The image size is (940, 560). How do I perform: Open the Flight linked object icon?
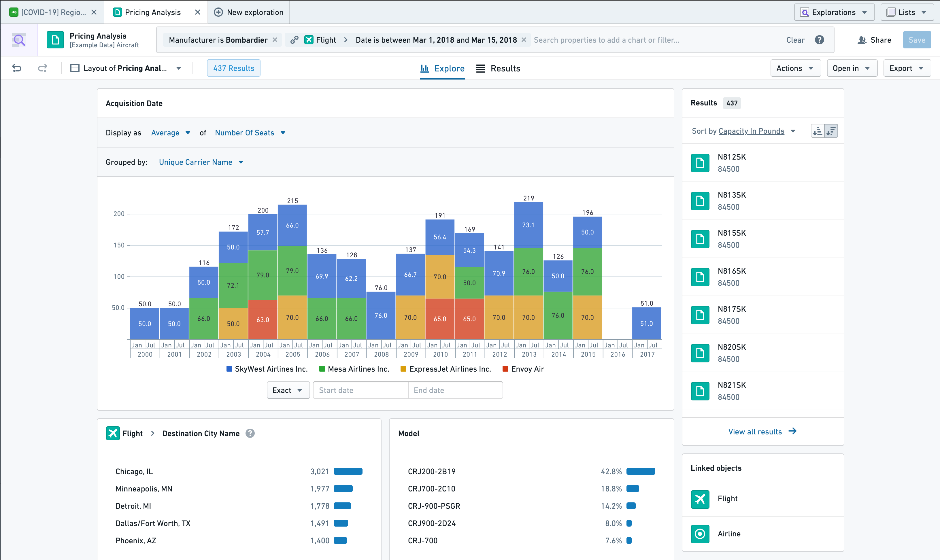click(x=700, y=499)
